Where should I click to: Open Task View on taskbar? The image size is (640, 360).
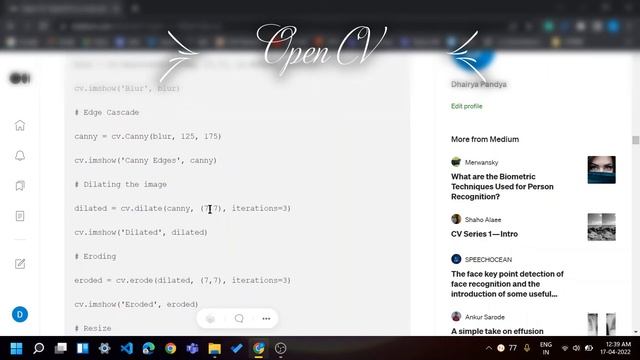60,349
